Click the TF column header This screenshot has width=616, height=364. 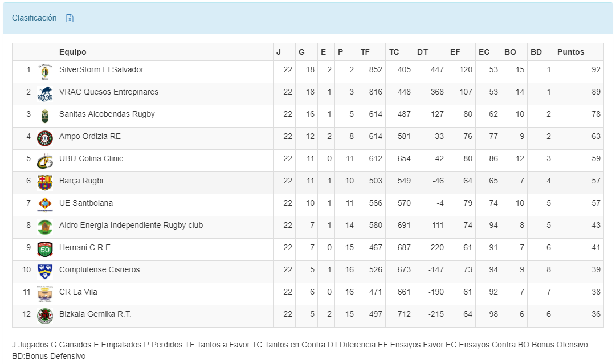click(x=365, y=52)
